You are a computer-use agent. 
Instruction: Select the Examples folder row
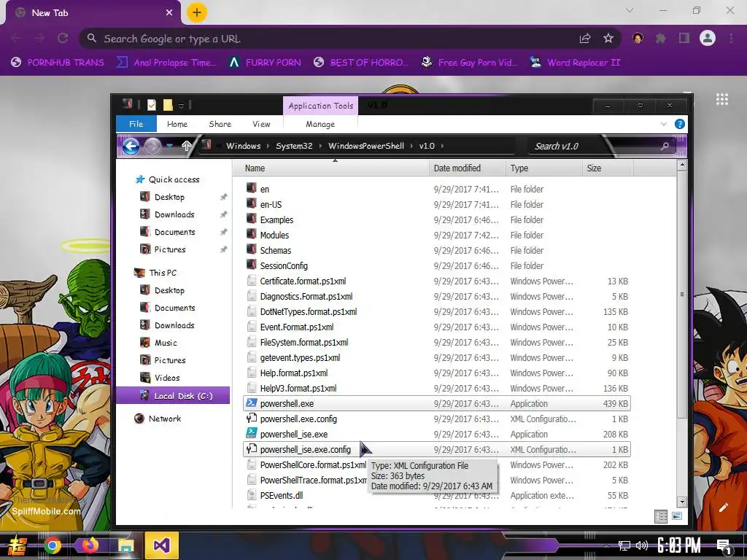[x=436, y=219]
